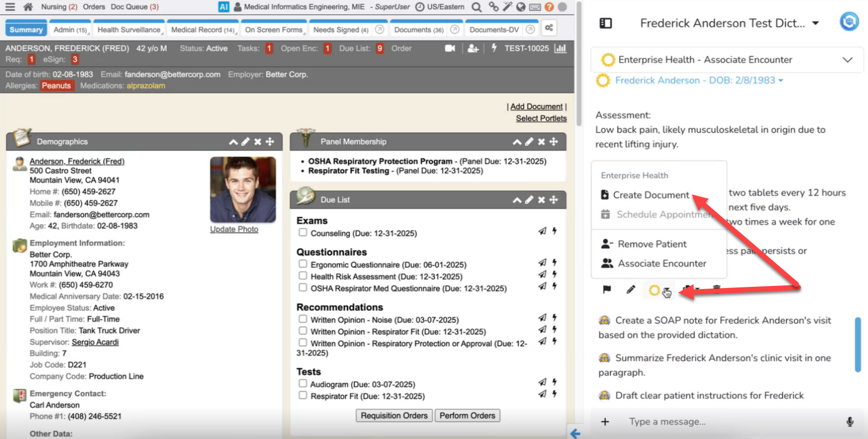Click the Add Document link
868x439 pixels.
tap(536, 107)
